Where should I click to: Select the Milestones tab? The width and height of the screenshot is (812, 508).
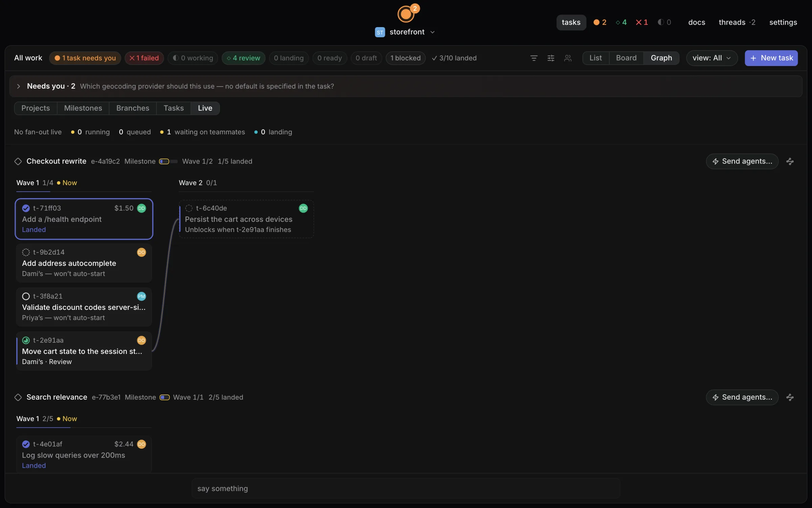[83, 108]
